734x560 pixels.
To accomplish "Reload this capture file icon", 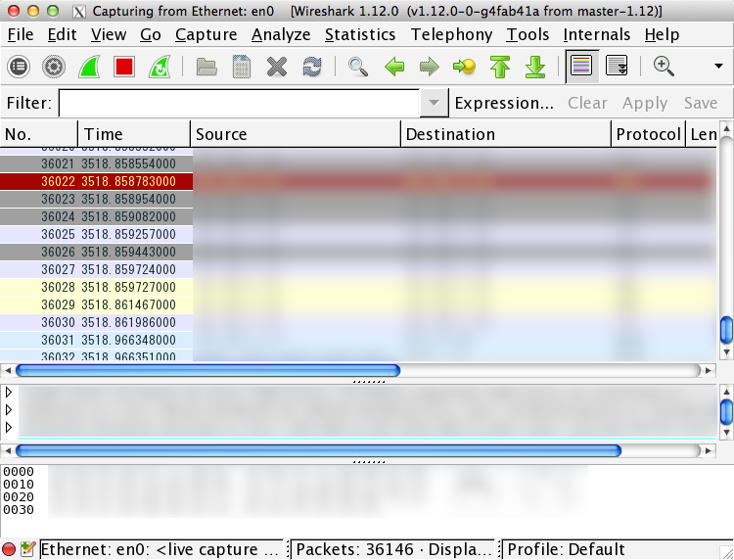I will (312, 67).
